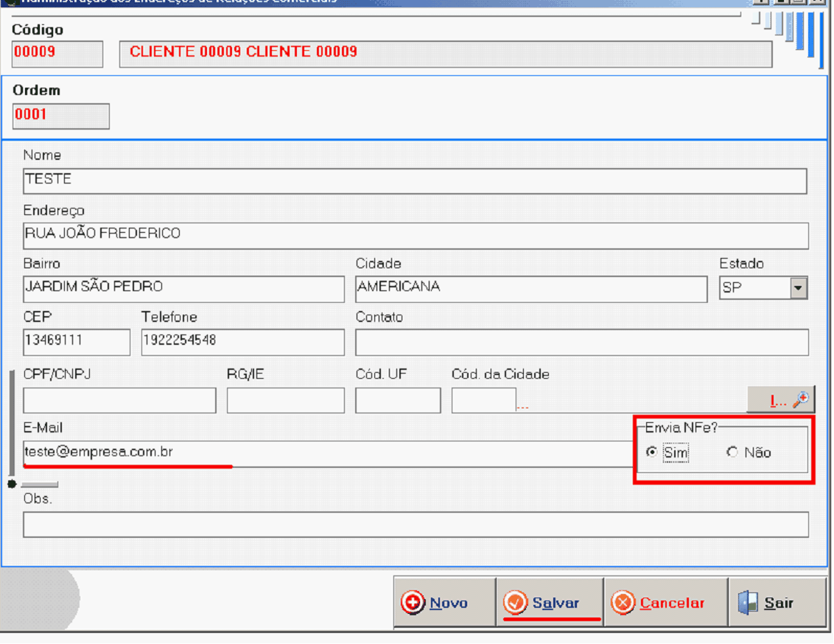Screen dimensions: 834x644
Task: Click the E-Mail field
Action: [324, 453]
